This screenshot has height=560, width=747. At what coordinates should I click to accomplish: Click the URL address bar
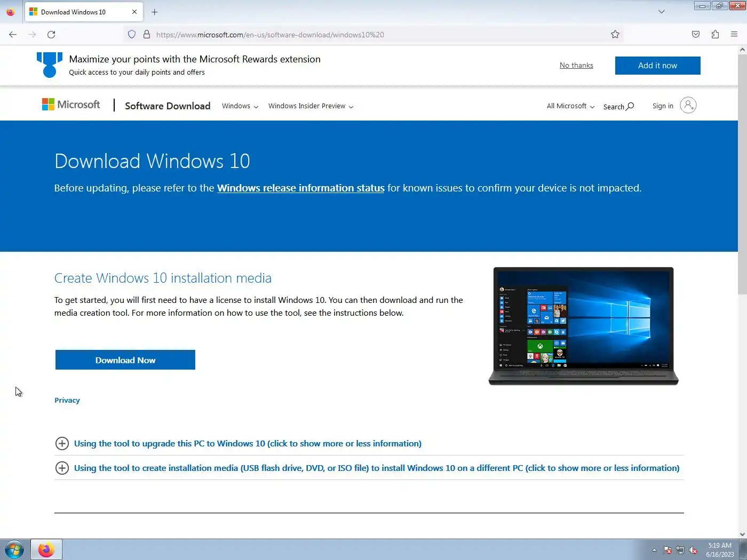pyautogui.click(x=373, y=35)
